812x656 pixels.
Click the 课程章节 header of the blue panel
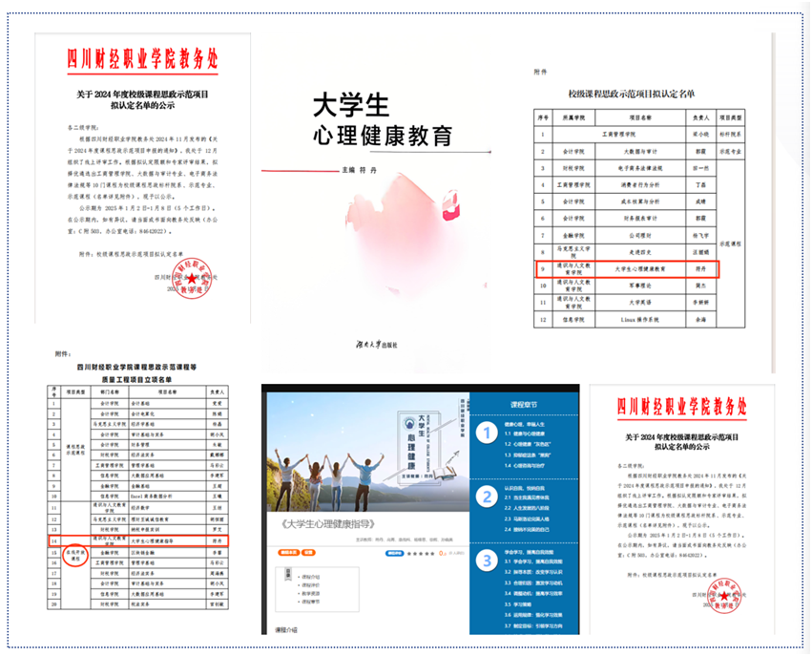tap(524, 405)
